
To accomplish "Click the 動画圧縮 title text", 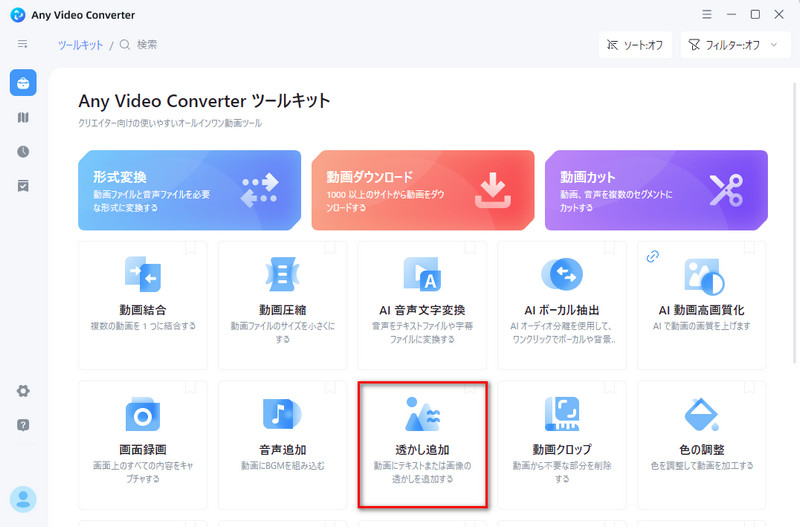I will click(x=283, y=310).
